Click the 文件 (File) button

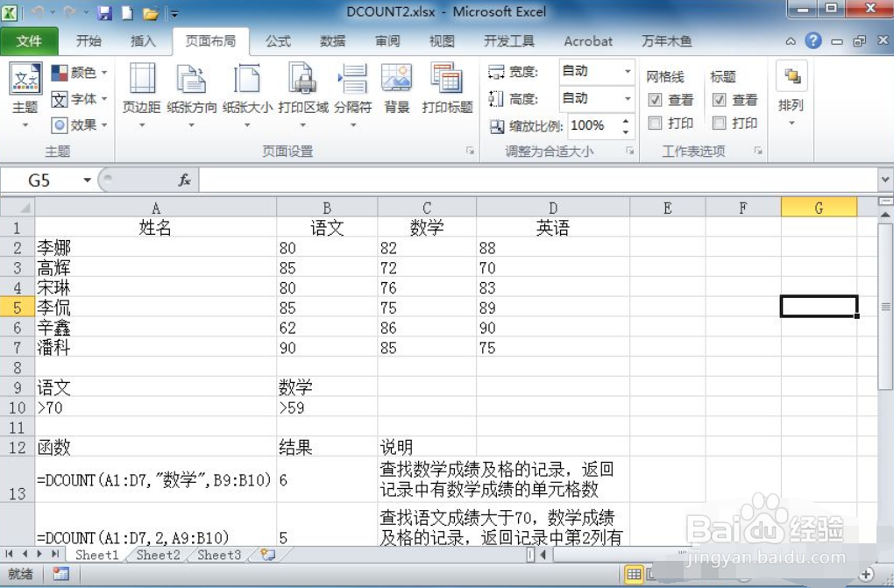[x=29, y=40]
